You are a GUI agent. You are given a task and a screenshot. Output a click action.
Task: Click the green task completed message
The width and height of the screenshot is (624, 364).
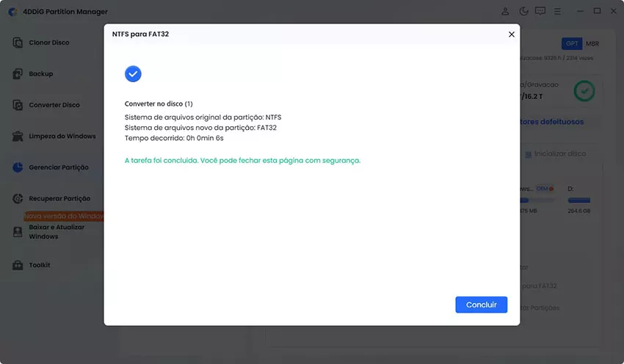[x=242, y=160]
